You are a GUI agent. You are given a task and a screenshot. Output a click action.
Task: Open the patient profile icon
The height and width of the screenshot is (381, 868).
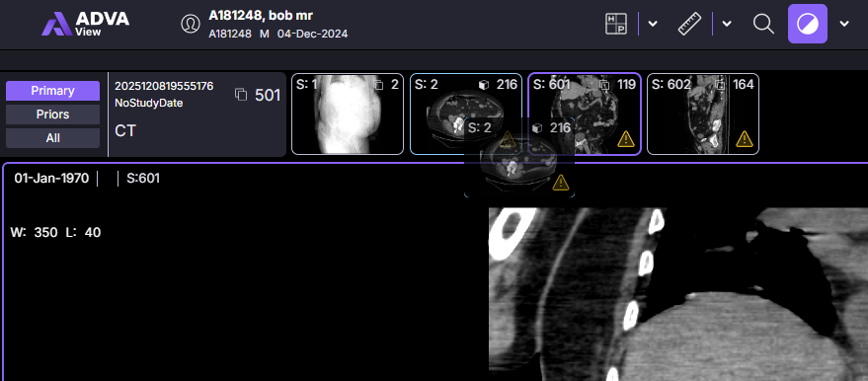click(x=191, y=24)
